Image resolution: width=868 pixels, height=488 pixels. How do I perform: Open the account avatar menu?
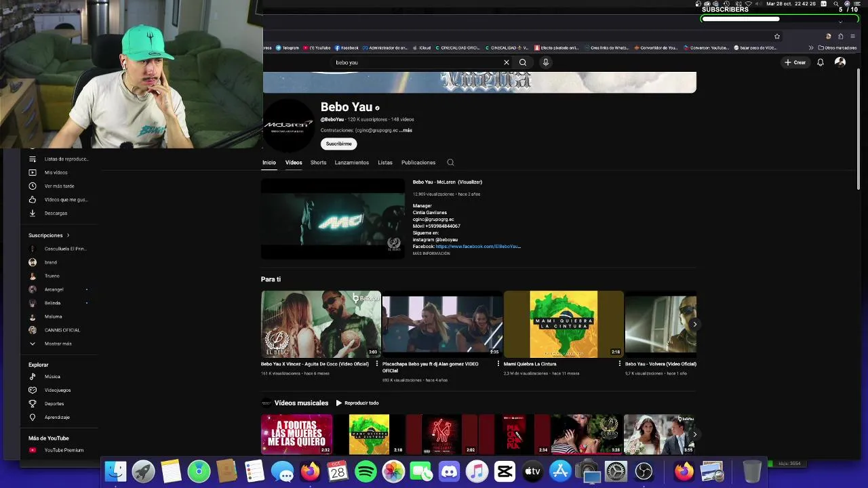[840, 62]
